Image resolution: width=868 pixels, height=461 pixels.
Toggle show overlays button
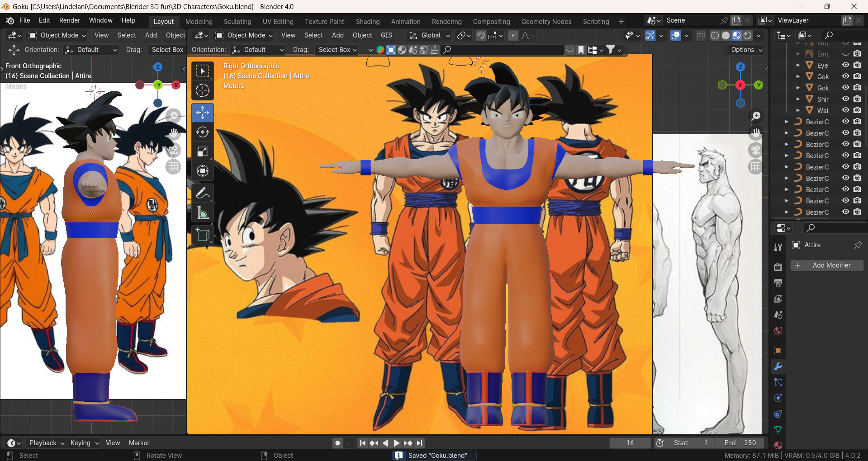pyautogui.click(x=675, y=35)
